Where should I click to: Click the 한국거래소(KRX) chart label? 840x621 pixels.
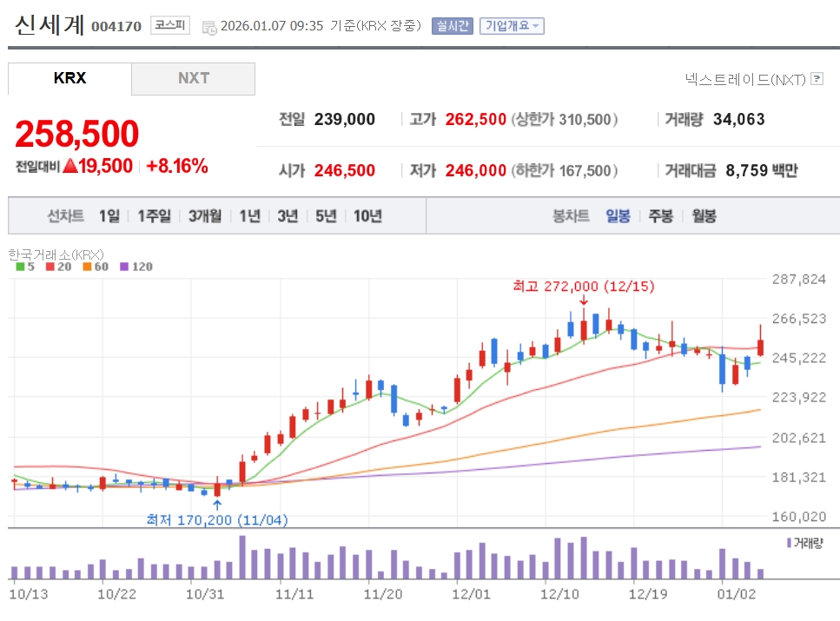click(x=56, y=254)
